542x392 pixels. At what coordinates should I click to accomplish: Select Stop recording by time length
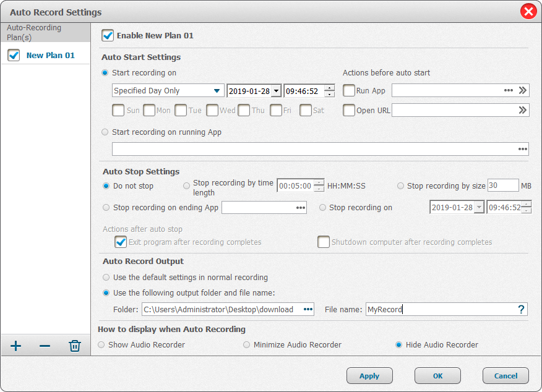(x=187, y=186)
